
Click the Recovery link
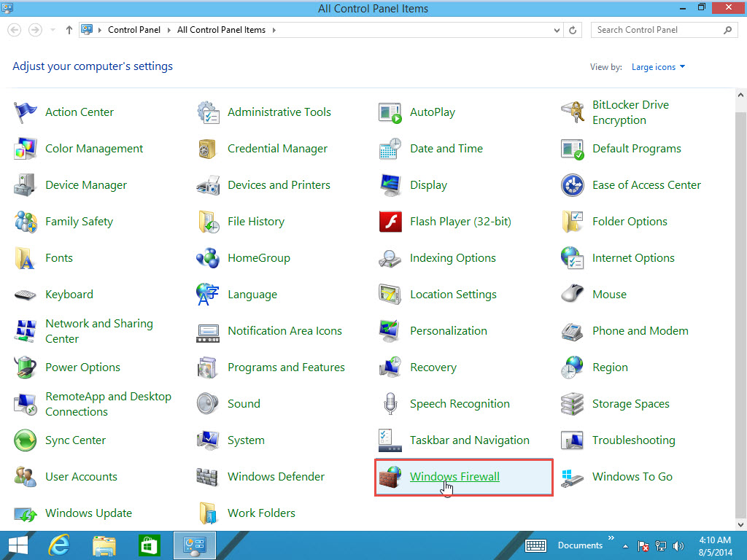[x=433, y=367]
